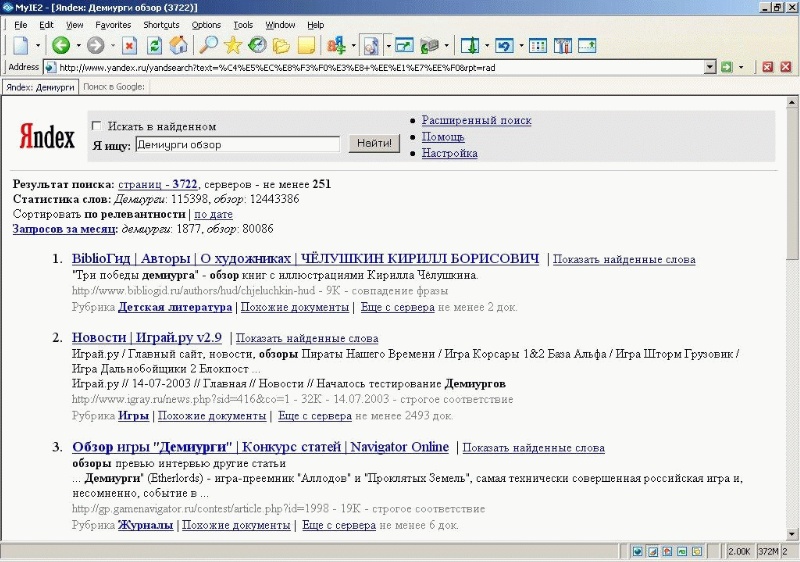Open Search with the magnifying glass icon
Screen dimensions: 800x562
[x=209, y=46]
